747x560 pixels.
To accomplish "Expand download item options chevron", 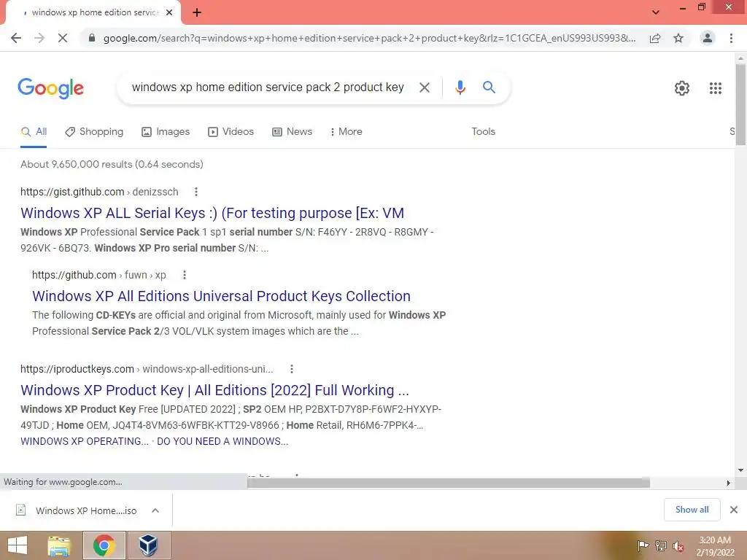I will point(155,510).
